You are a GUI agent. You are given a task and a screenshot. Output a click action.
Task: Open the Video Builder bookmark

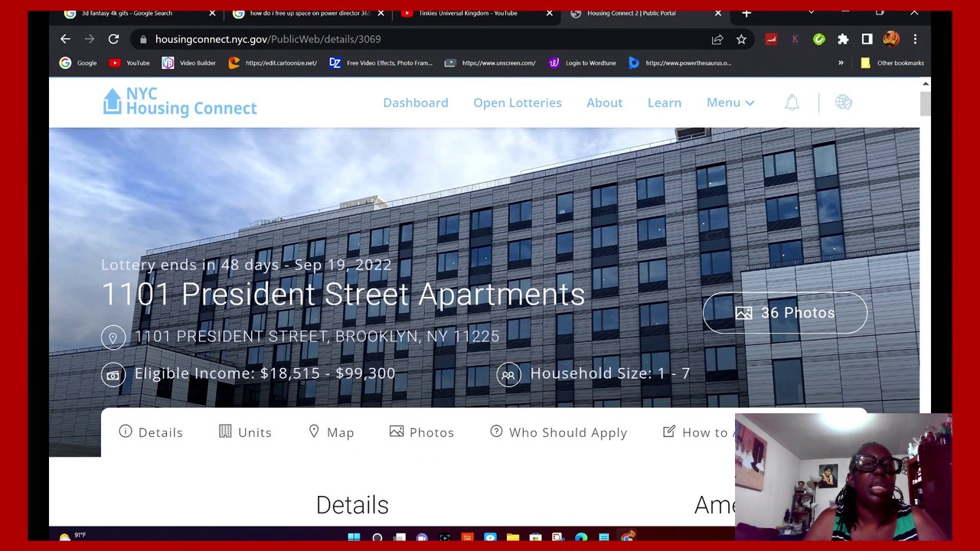[x=189, y=63]
